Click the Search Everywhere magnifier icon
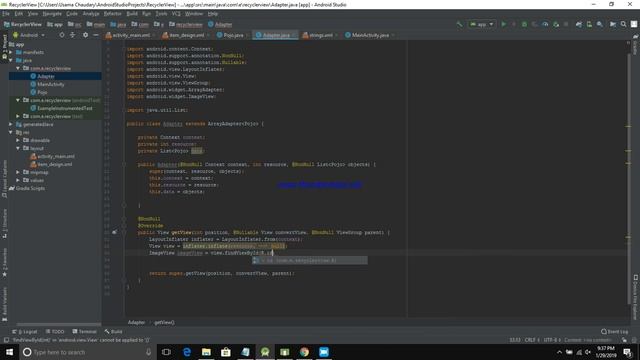This screenshot has width=640, height=360. pyautogui.click(x=623, y=24)
